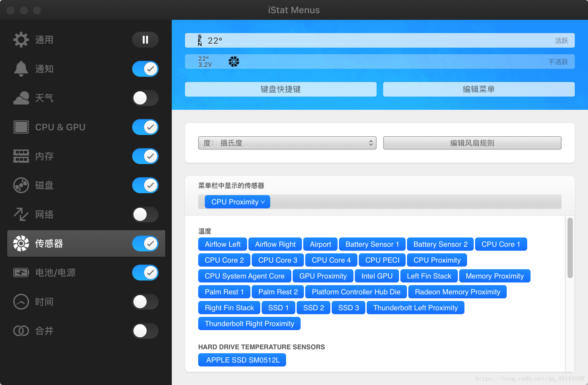This screenshot has height=385, width=588.
Task: Click the bell icon for 通知
Action: [x=21, y=69]
